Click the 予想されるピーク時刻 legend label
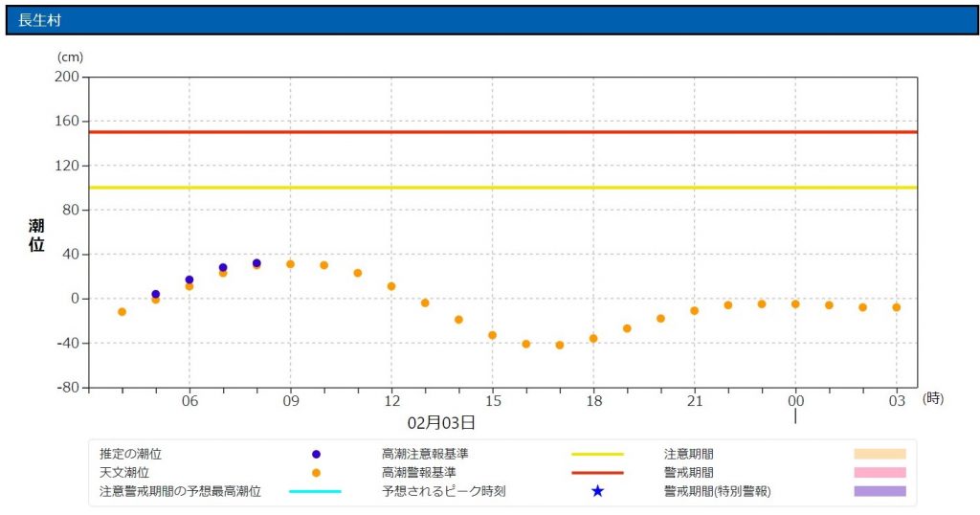The height and width of the screenshot is (515, 980). click(444, 492)
